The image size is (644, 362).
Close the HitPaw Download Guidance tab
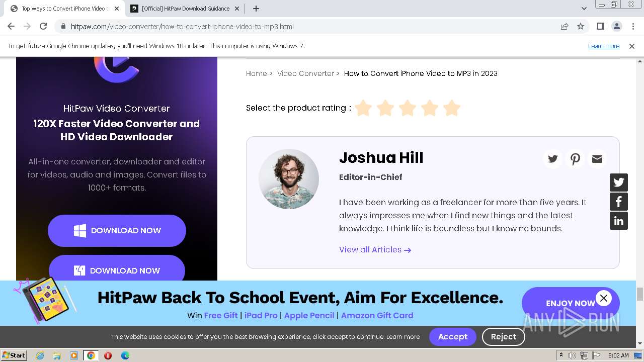point(237,9)
